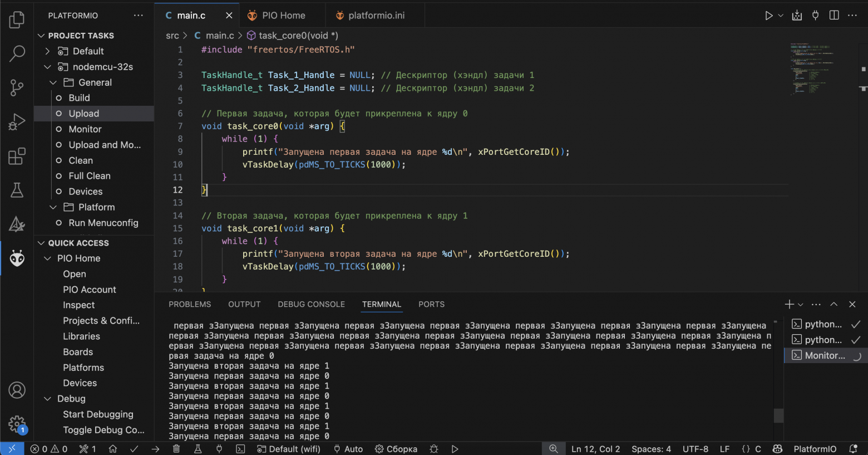Image resolution: width=868 pixels, height=455 pixels.
Task: Open the new terminal profile dropdown arrow
Action: pyautogui.click(x=801, y=305)
